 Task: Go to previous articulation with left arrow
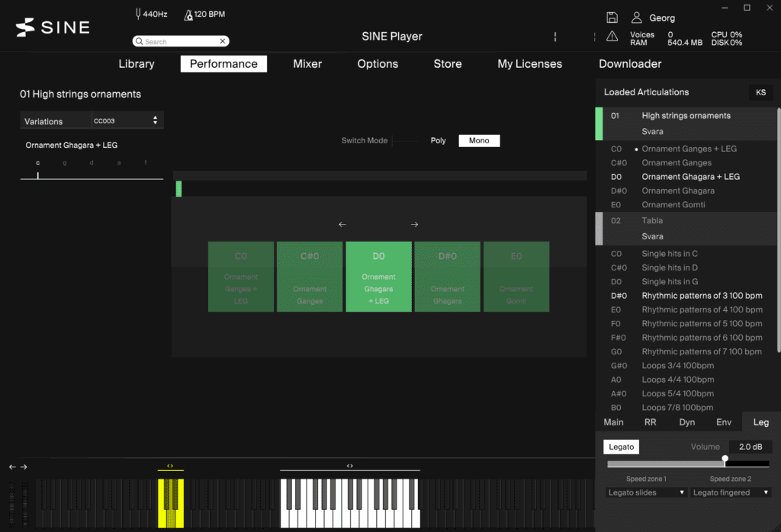click(342, 224)
